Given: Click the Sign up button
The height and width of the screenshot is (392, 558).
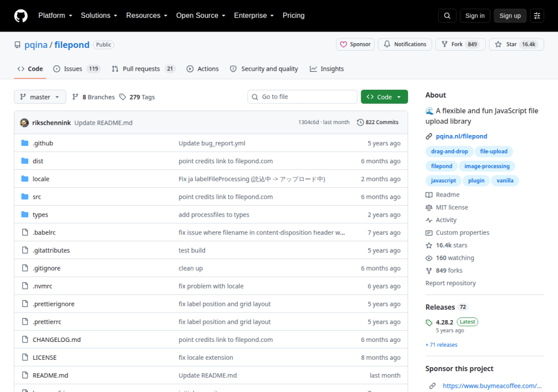Looking at the screenshot, I should (510, 16).
